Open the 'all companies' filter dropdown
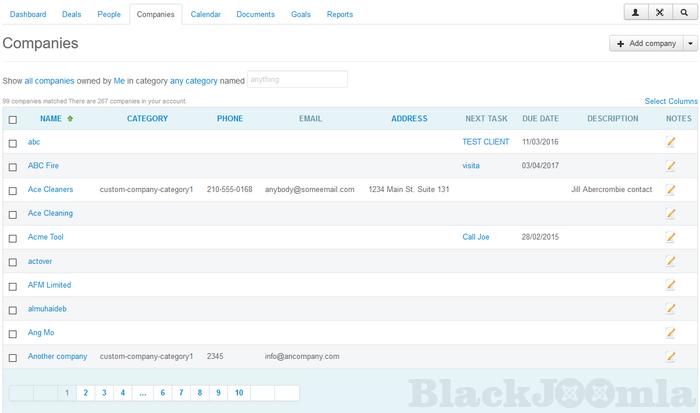The image size is (700, 413). pos(49,80)
